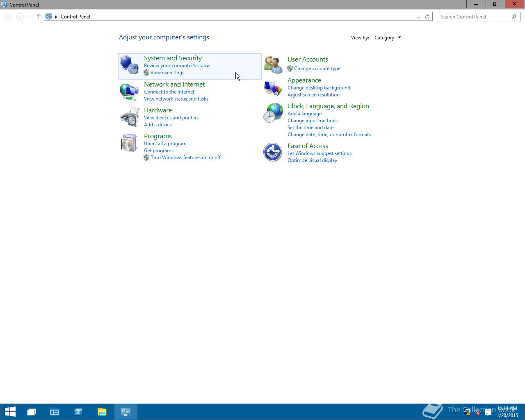Refresh the Control Panel view

pos(427,17)
